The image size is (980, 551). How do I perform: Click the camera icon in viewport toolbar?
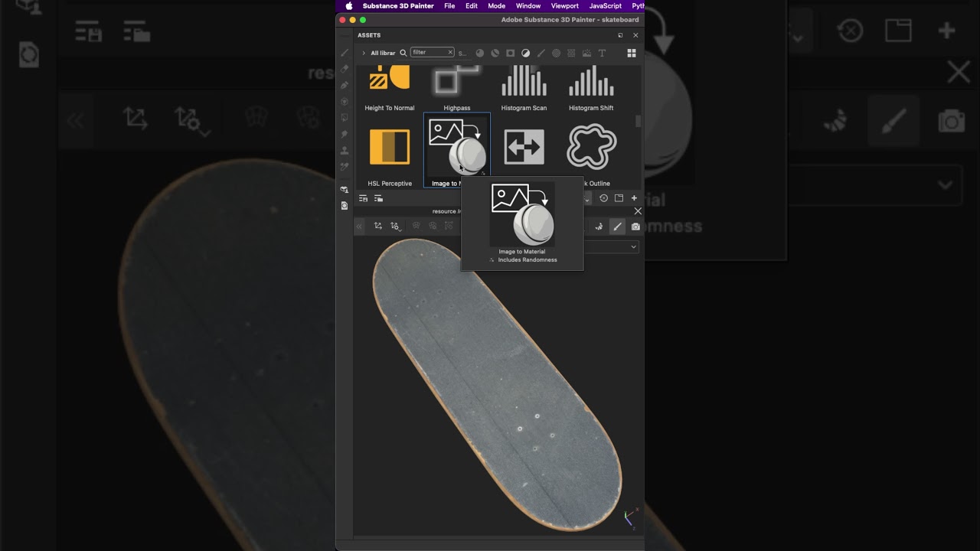(635, 227)
